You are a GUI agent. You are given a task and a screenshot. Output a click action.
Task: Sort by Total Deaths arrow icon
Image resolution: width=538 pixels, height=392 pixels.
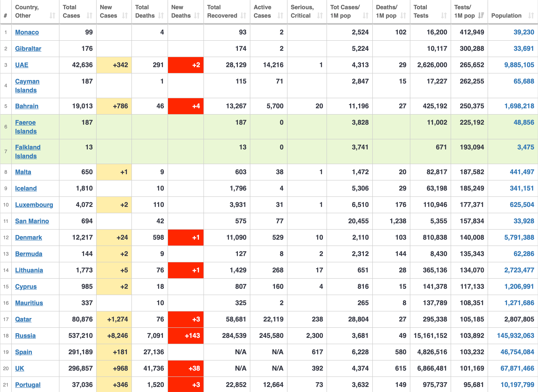pyautogui.click(x=161, y=16)
